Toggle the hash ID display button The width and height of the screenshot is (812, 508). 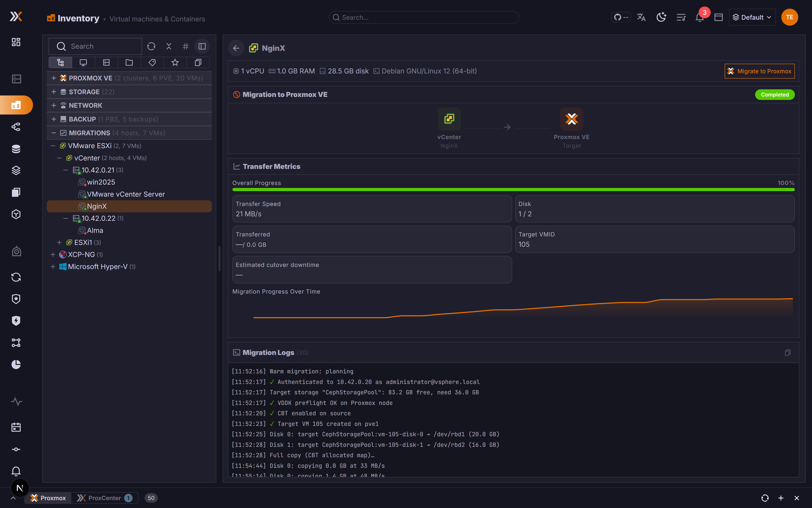coord(185,46)
